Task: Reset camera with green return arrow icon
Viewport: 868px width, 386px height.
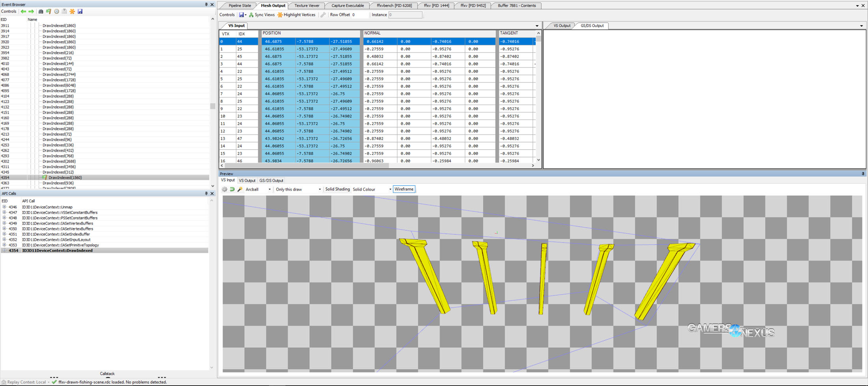Action: (x=232, y=189)
